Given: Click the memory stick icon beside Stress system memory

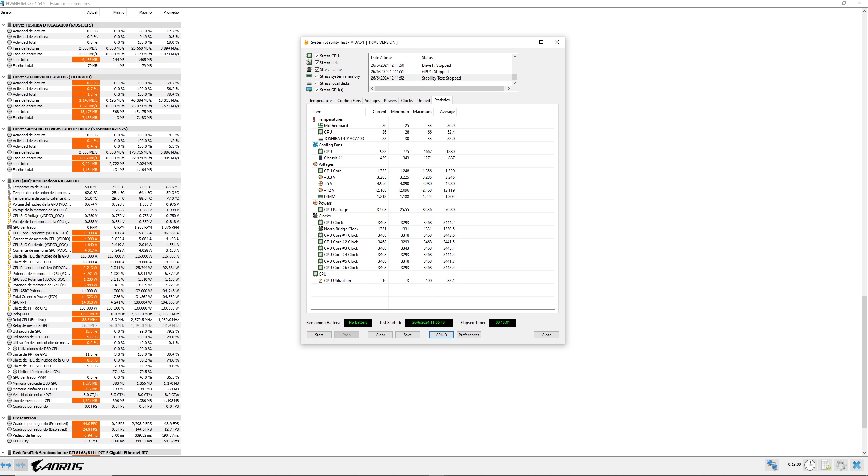Looking at the screenshot, I should [x=309, y=76].
